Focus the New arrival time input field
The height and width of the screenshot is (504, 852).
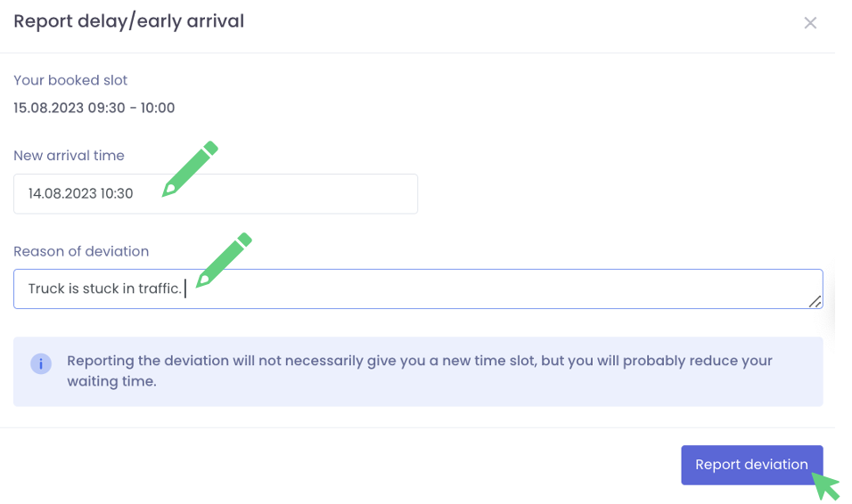tap(267, 193)
